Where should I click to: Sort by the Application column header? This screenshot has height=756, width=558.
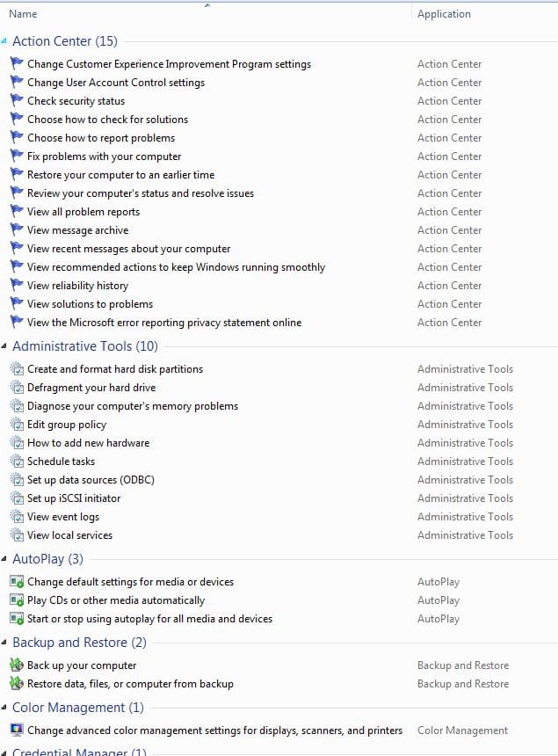click(444, 14)
